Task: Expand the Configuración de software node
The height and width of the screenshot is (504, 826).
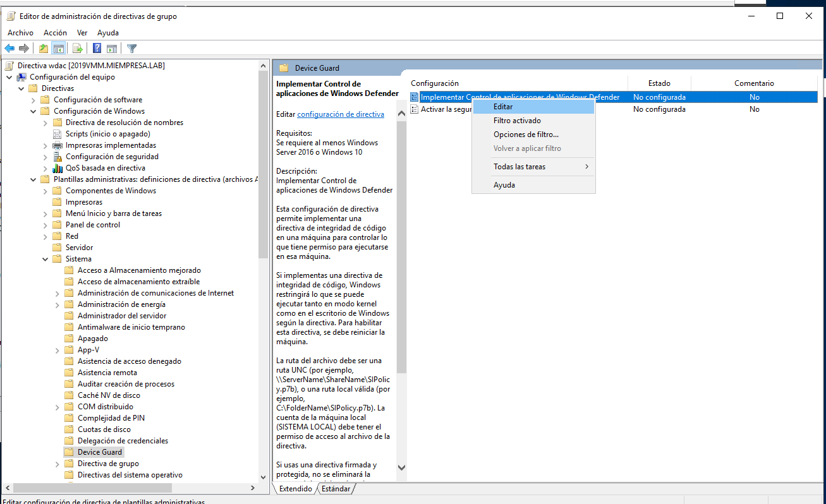Action: point(33,100)
